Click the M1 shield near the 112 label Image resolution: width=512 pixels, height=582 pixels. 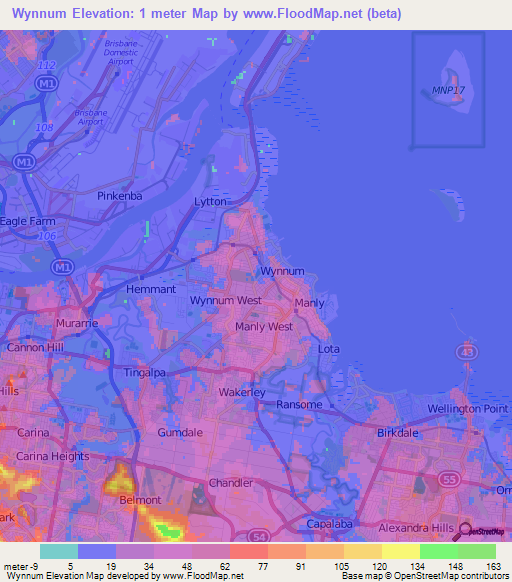(46, 83)
